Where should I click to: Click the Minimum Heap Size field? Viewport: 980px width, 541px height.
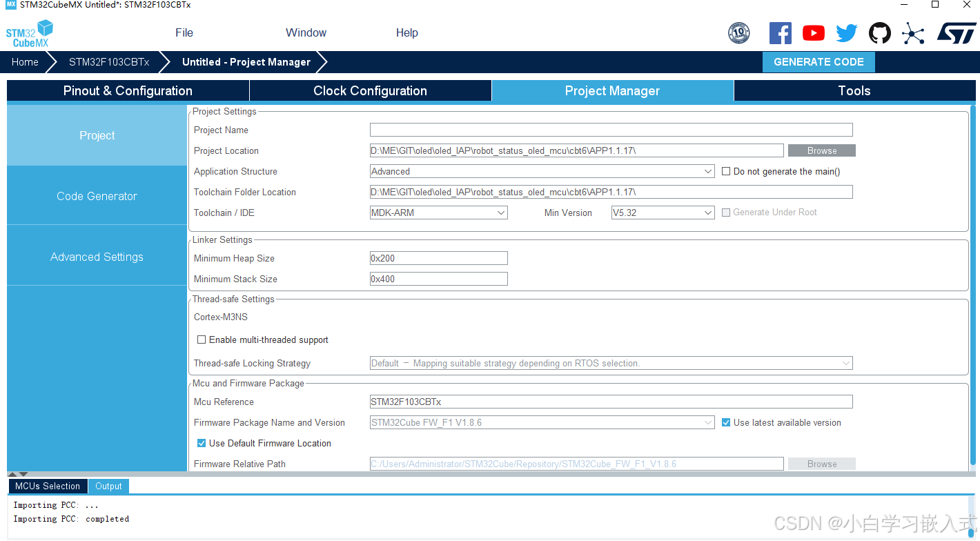[439, 258]
